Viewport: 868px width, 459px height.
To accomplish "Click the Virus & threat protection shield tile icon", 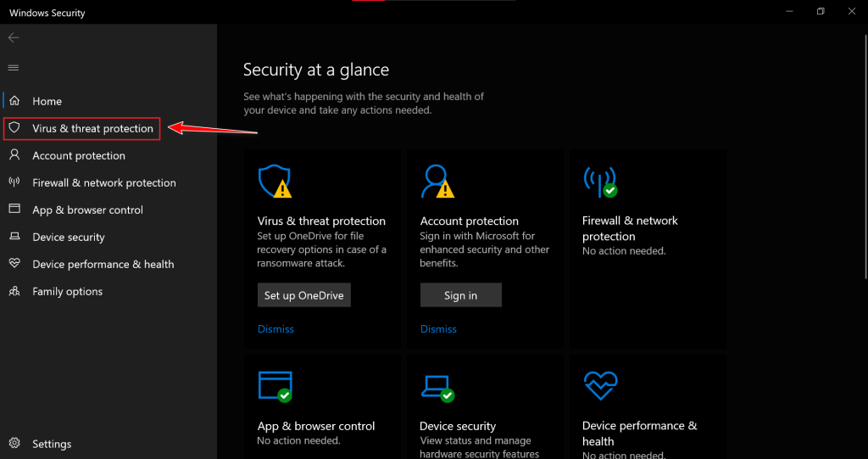I will 274,181.
